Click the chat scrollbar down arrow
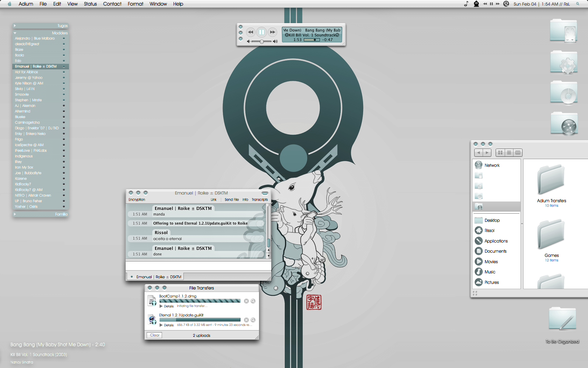Viewport: 588px width, 368px height. [268, 256]
